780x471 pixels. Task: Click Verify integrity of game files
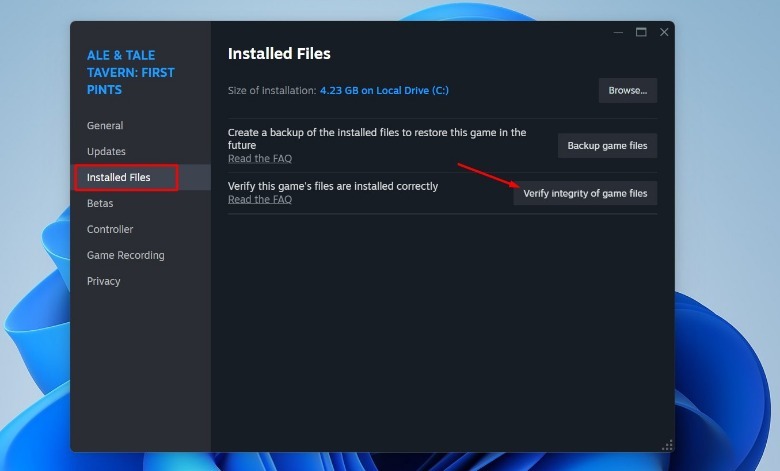coord(585,193)
